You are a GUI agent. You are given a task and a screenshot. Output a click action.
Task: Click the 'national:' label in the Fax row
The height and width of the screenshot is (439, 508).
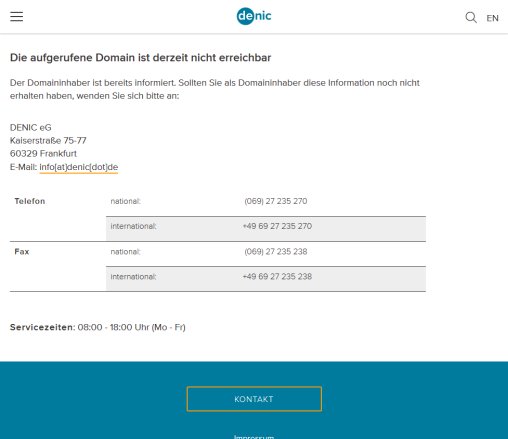click(125, 252)
